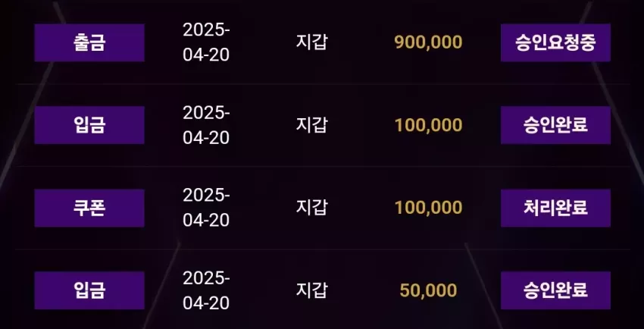The height and width of the screenshot is (329, 644).
Task: Click the 900,000 withdrawal amount
Action: [428, 42]
